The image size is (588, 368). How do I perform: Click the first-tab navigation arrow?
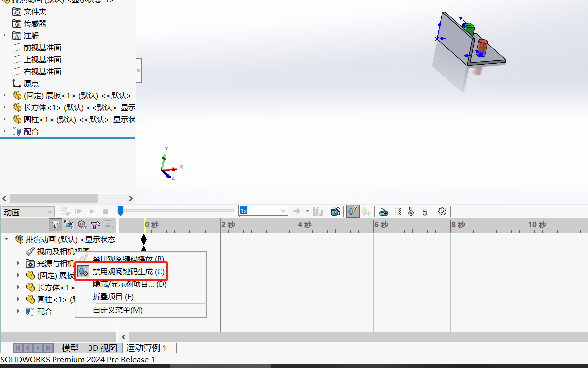click(x=18, y=348)
